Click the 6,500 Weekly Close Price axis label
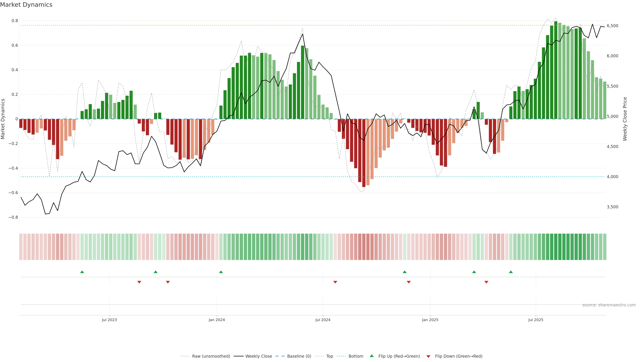 pyautogui.click(x=612, y=26)
